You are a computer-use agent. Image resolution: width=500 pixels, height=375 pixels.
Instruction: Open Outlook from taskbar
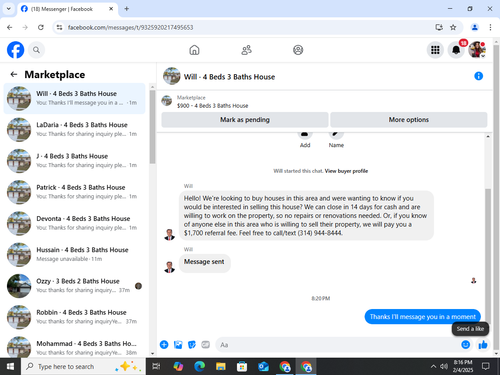pos(263,367)
